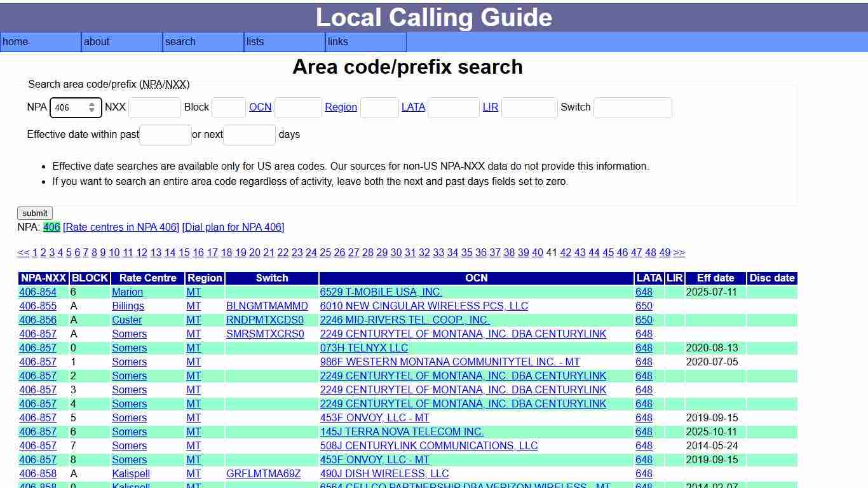The image size is (868, 488).
Task: Open the "6529 T-MOBILE USA, INC." OCN link
Action: click(381, 292)
